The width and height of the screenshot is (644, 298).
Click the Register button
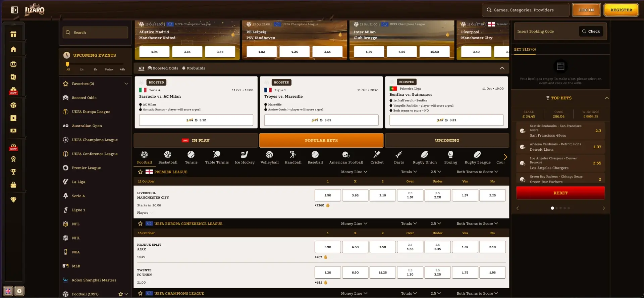click(x=621, y=10)
